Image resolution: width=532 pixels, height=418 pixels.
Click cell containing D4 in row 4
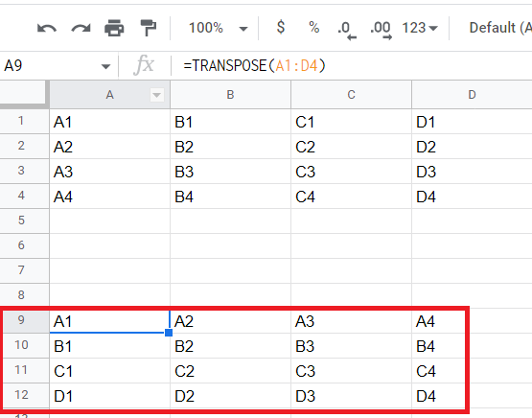point(472,197)
